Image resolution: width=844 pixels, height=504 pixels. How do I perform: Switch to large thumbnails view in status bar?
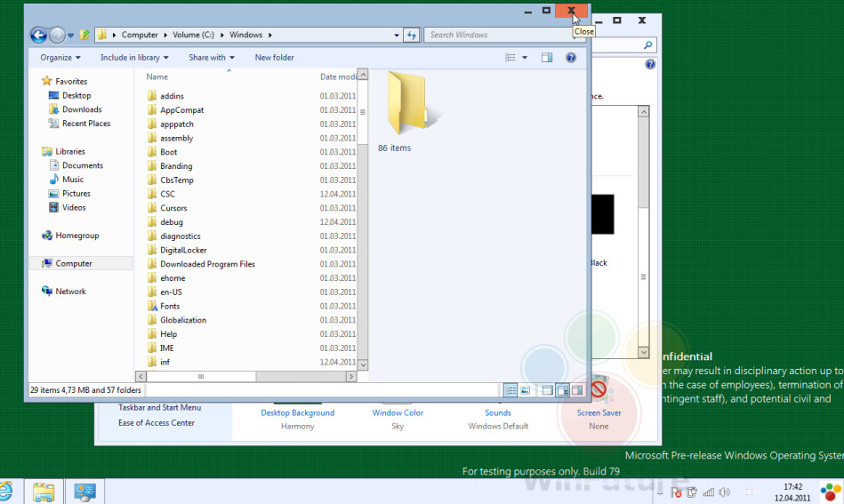(x=526, y=390)
